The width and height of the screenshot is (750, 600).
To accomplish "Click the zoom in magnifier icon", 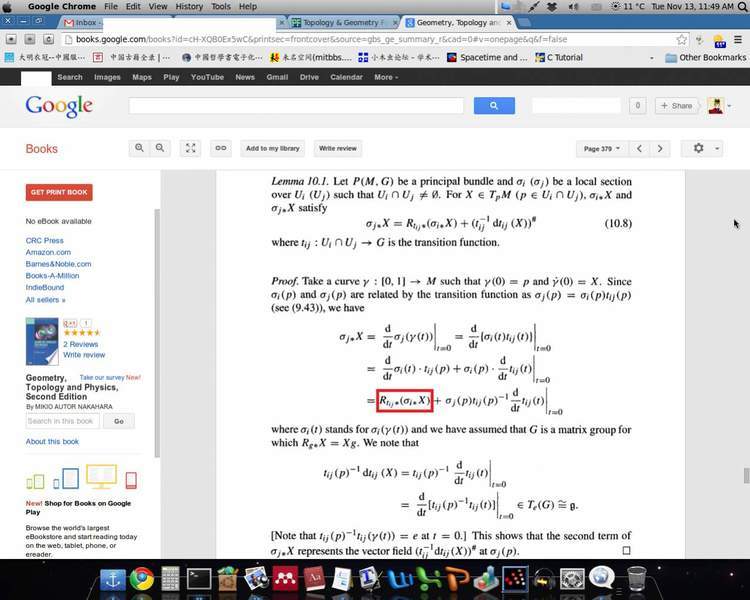I will click(141, 148).
